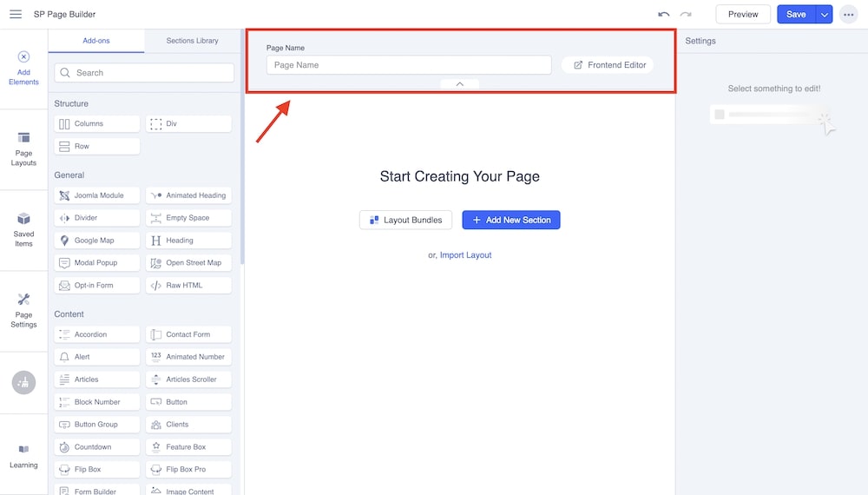Open the Frontend Editor
Viewport: 868px width, 495px height.
pos(608,65)
